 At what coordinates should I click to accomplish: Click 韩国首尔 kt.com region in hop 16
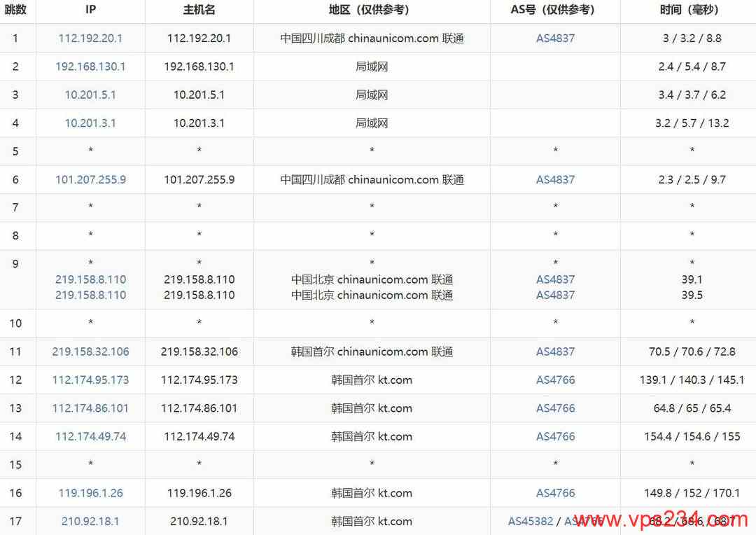tap(372, 493)
